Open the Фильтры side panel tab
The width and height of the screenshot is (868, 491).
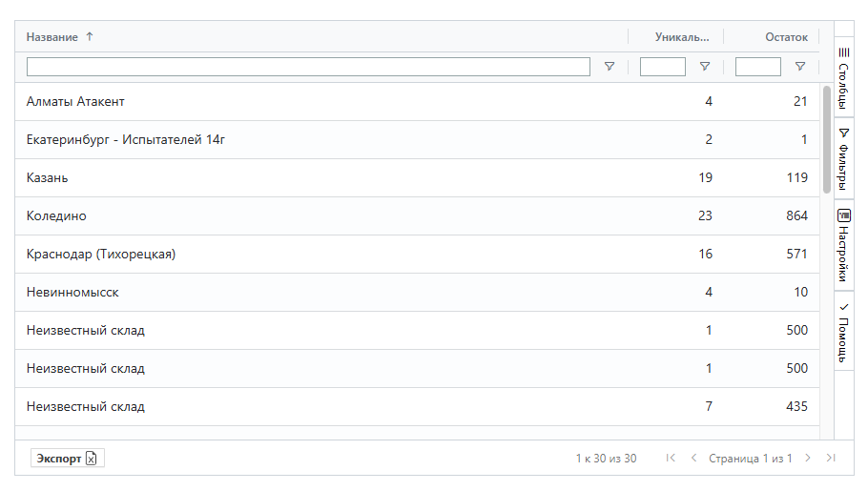(x=843, y=159)
